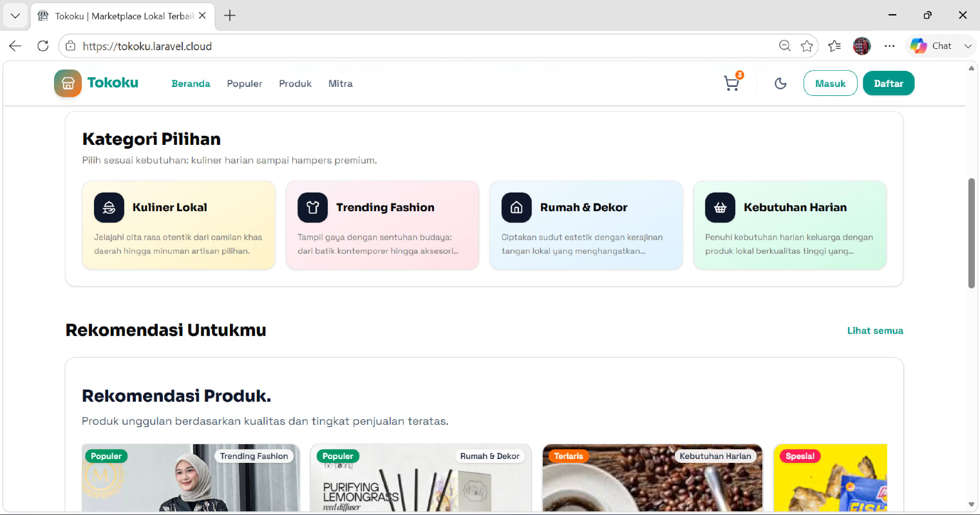Click the Trending Fashion tag on the product card
Viewport: 980px width, 515px height.
point(254,456)
